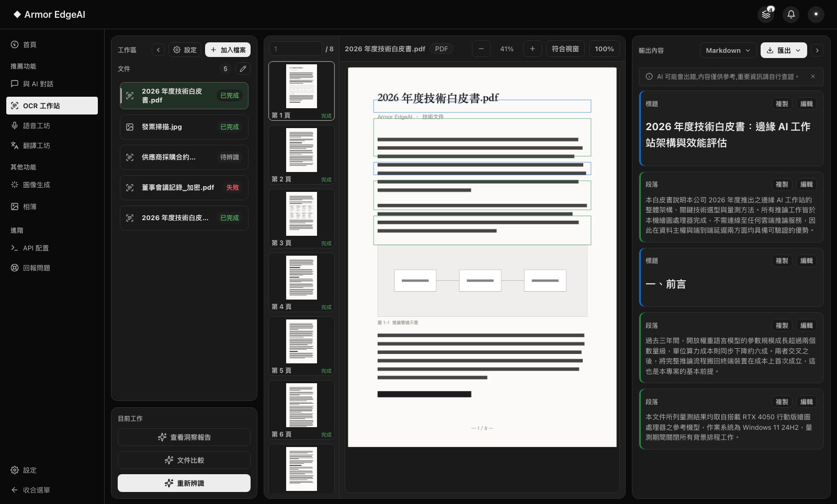
Task: Zoom in with the plus button
Action: (532, 49)
